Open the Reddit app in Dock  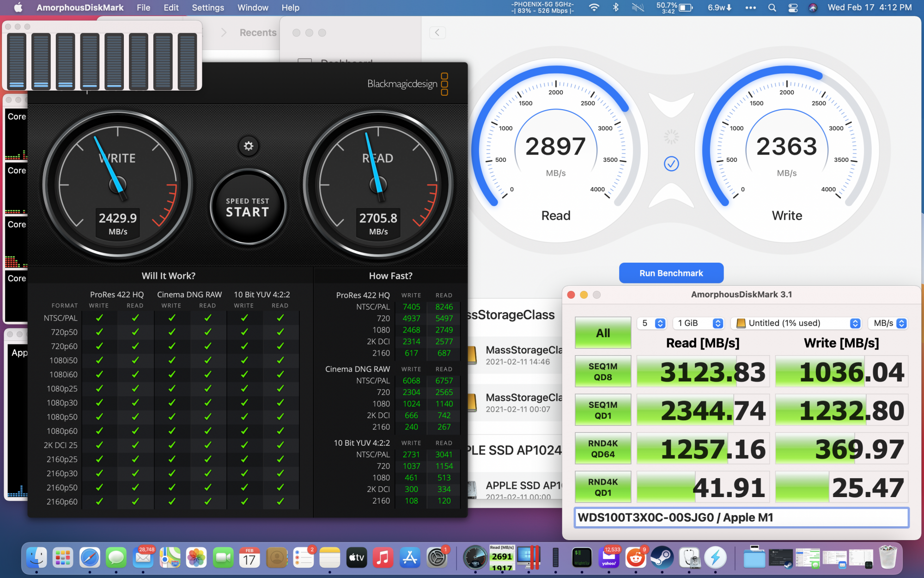tap(636, 558)
